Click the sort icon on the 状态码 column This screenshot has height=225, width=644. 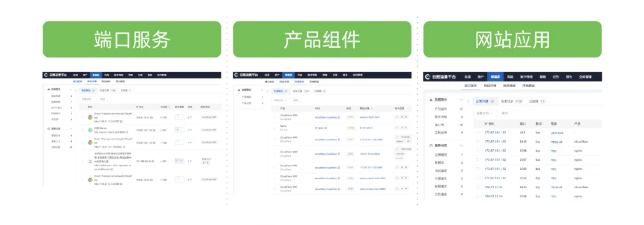[x=169, y=107]
